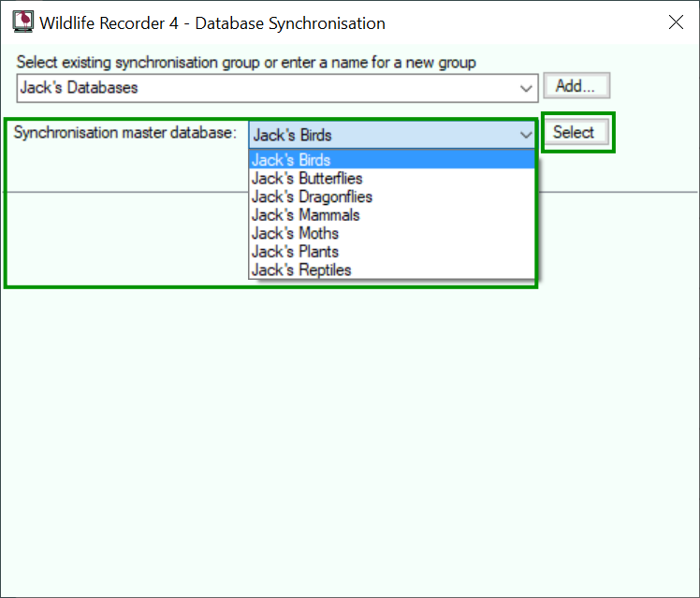The image size is (700, 598).
Task: Collapse the master database dropdown arrow
Action: tap(526, 135)
